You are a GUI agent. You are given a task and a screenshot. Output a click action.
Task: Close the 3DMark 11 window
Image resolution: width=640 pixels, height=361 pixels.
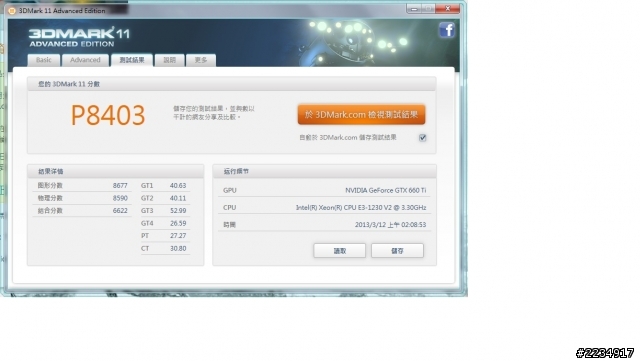[447, 9]
